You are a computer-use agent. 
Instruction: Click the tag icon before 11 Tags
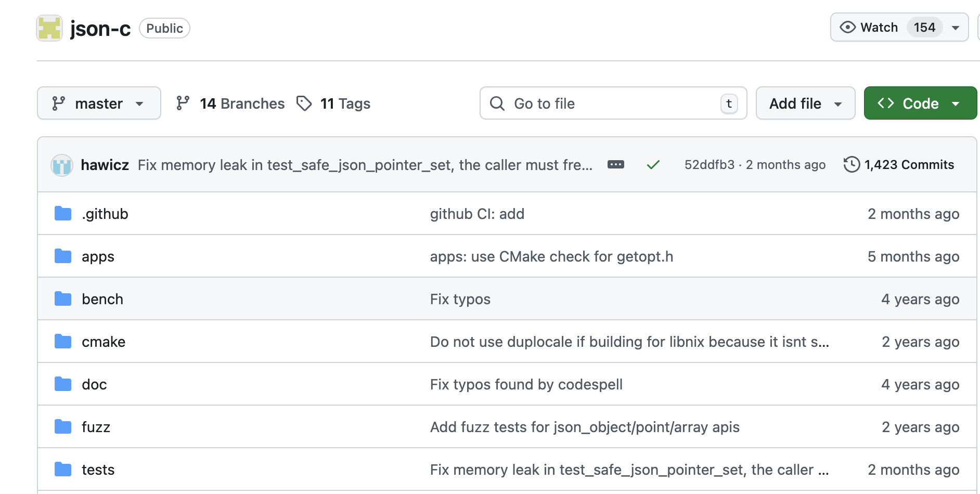[x=304, y=103]
